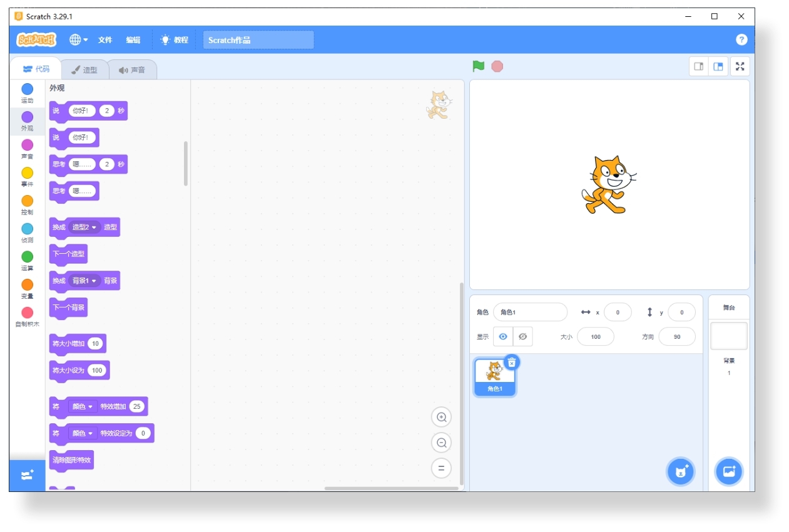
Task: Switch to large stage layout
Action: click(718, 66)
